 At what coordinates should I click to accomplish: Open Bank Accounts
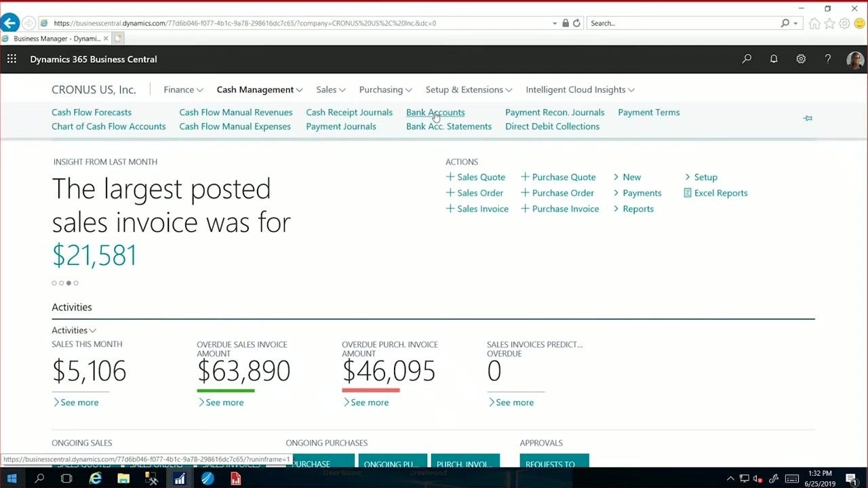[435, 113]
